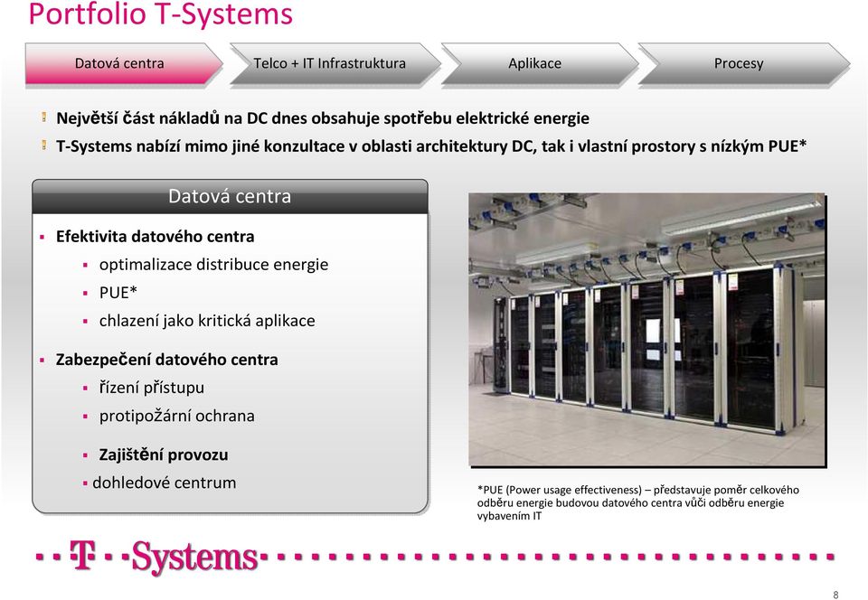868x600 pixels.
Task: Click the PUE* bullet item
Action: click(118, 293)
